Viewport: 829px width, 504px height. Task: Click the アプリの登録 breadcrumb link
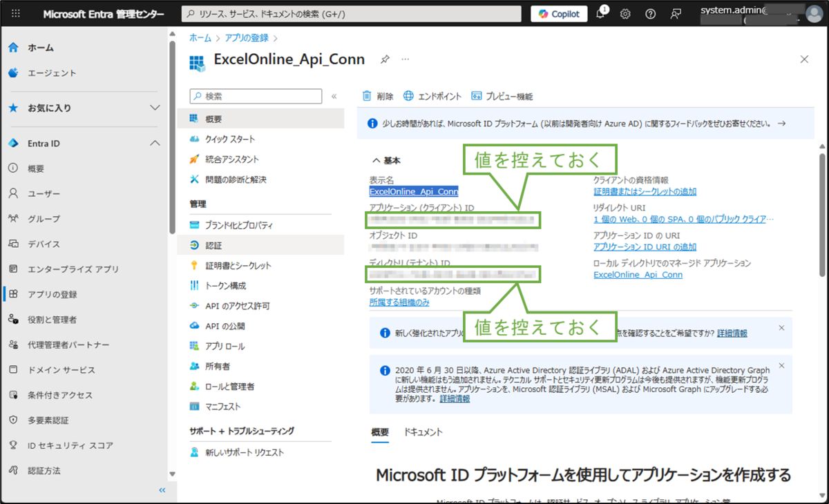pyautogui.click(x=247, y=37)
